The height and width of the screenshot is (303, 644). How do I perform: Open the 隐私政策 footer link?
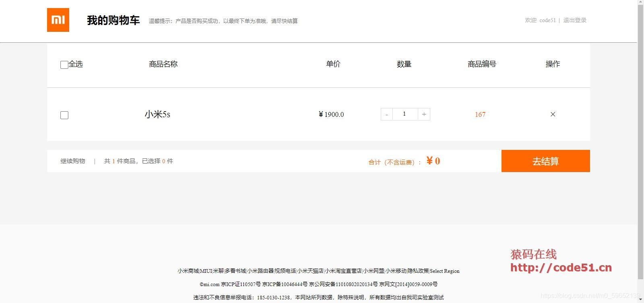click(418, 271)
